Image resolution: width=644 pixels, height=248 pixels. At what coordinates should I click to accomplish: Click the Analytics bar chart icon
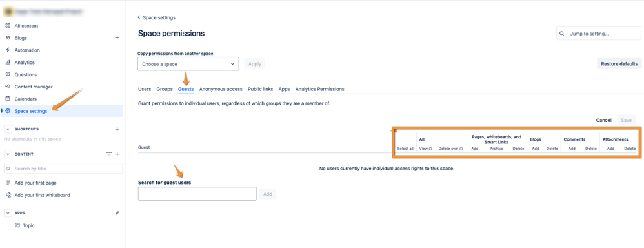pyautogui.click(x=7, y=62)
